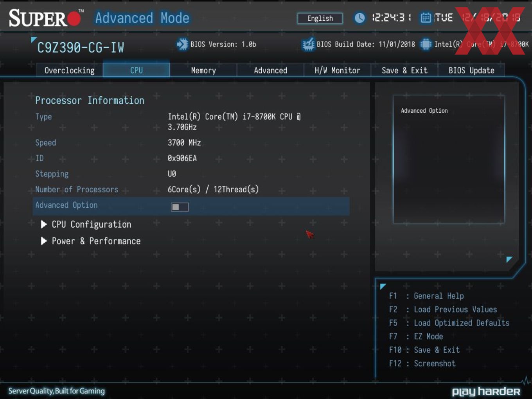Switch to the BIOS Update tab
This screenshot has width=532, height=399.
(471, 70)
